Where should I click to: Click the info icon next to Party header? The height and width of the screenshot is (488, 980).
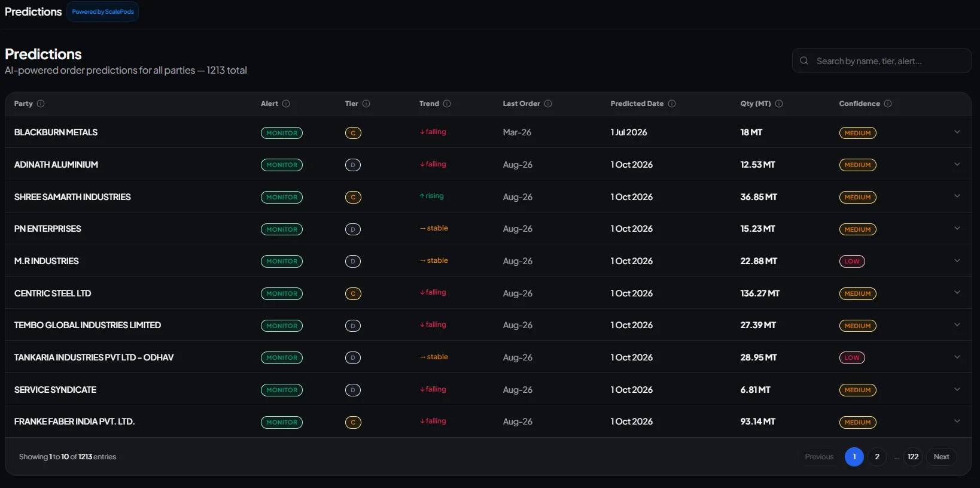(41, 104)
